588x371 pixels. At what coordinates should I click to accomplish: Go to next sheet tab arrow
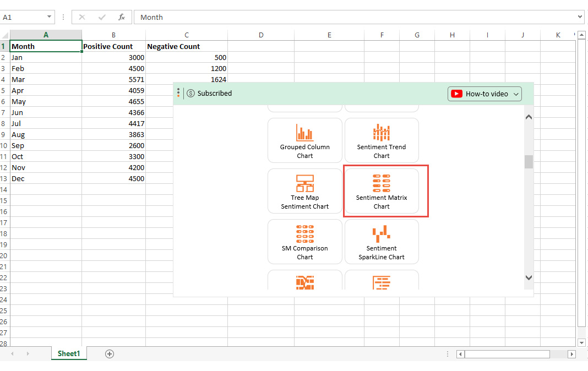click(28, 353)
